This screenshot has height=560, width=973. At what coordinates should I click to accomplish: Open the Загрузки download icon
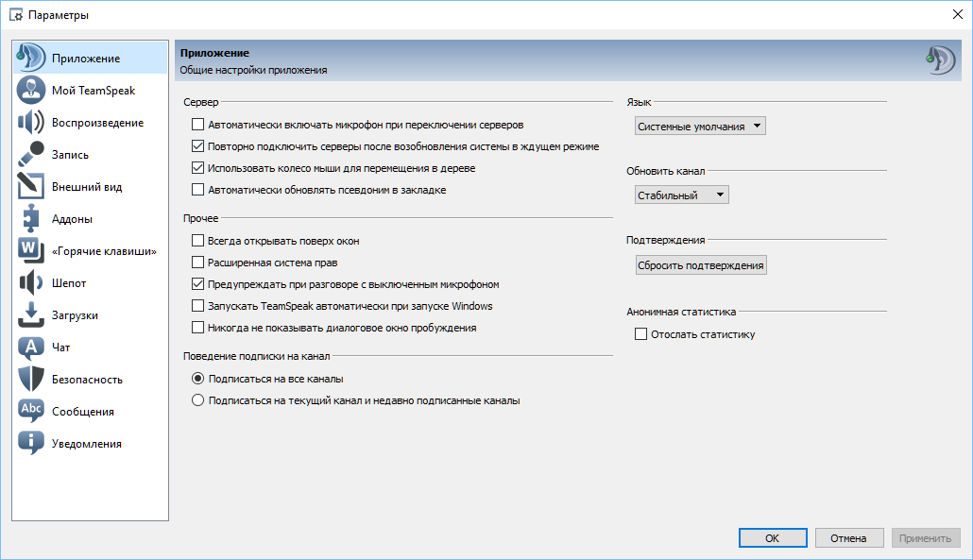[x=31, y=315]
